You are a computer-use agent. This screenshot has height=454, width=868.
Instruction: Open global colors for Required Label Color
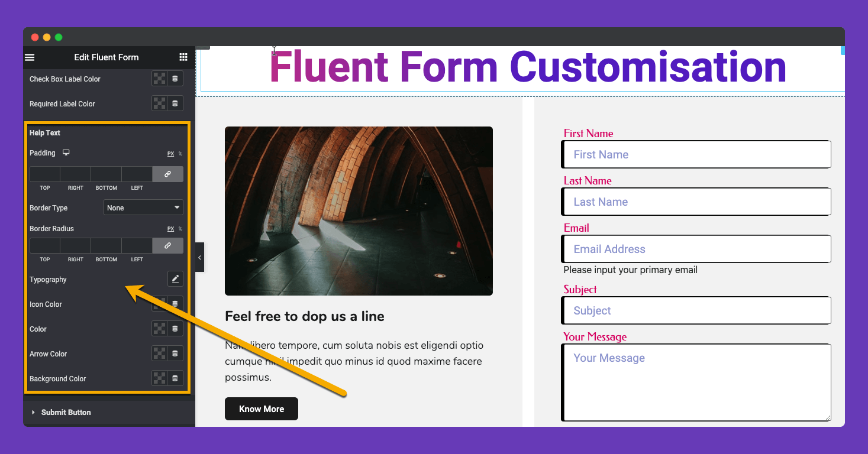(x=175, y=103)
